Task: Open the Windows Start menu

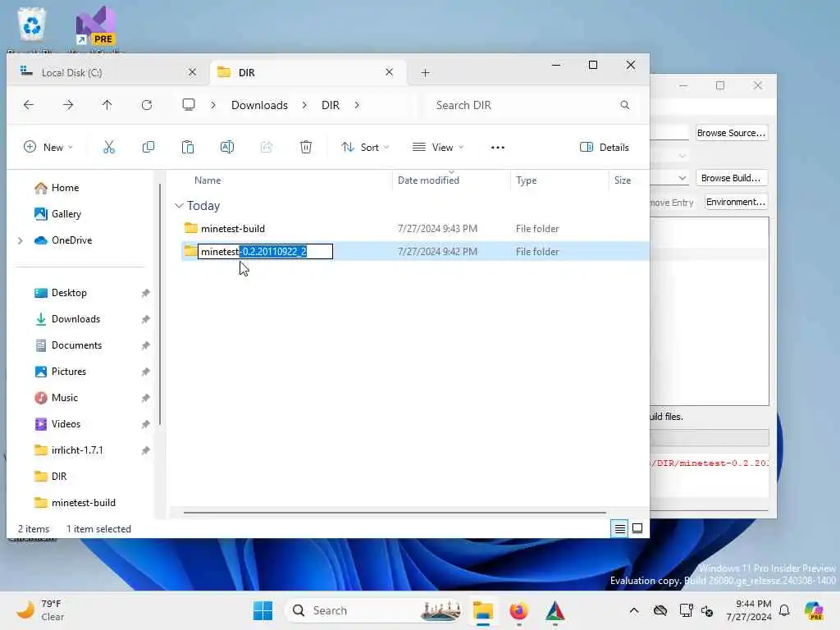Action: pos(262,610)
